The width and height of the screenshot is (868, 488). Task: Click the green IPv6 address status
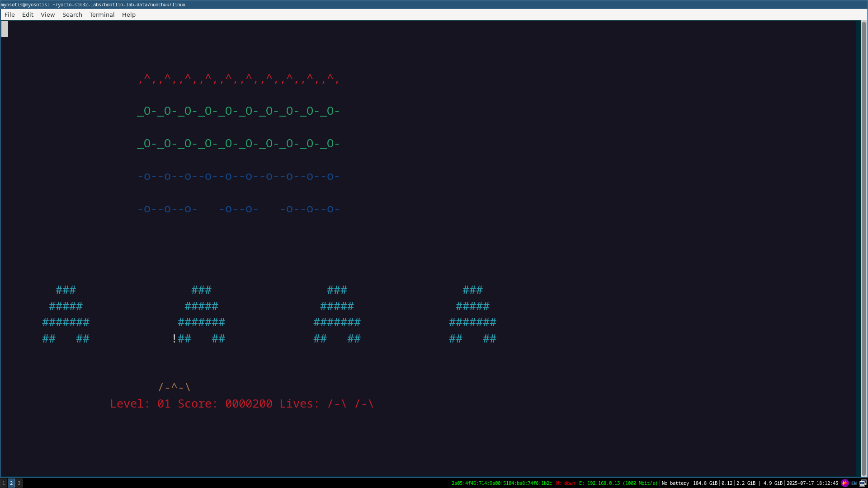[501, 483]
